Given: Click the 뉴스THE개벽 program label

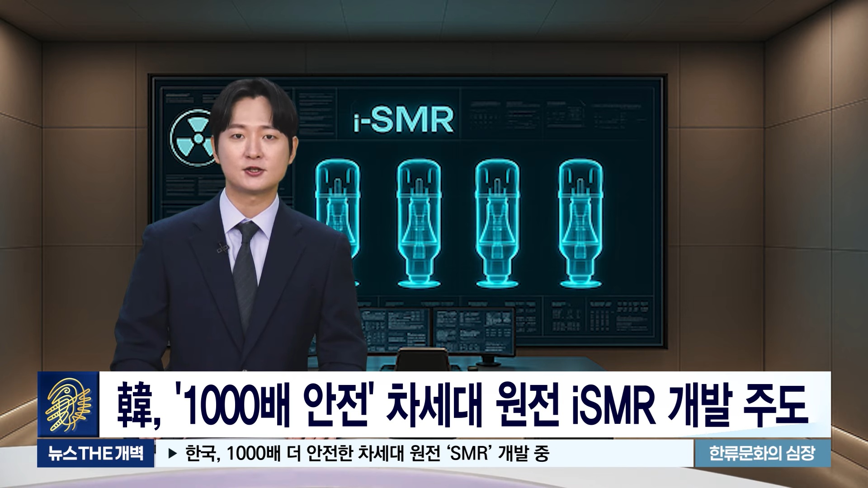Looking at the screenshot, I should pyautogui.click(x=96, y=453).
